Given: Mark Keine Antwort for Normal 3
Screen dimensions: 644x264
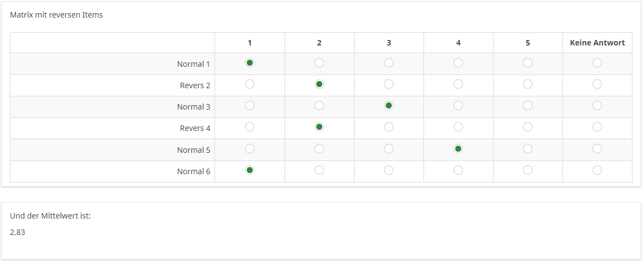Looking at the screenshot, I should tap(597, 106).
